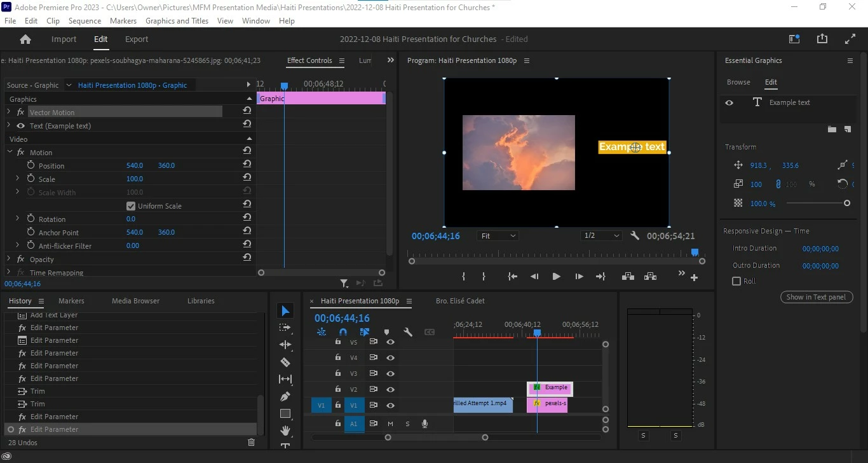Open the Export workspace

[x=137, y=39]
